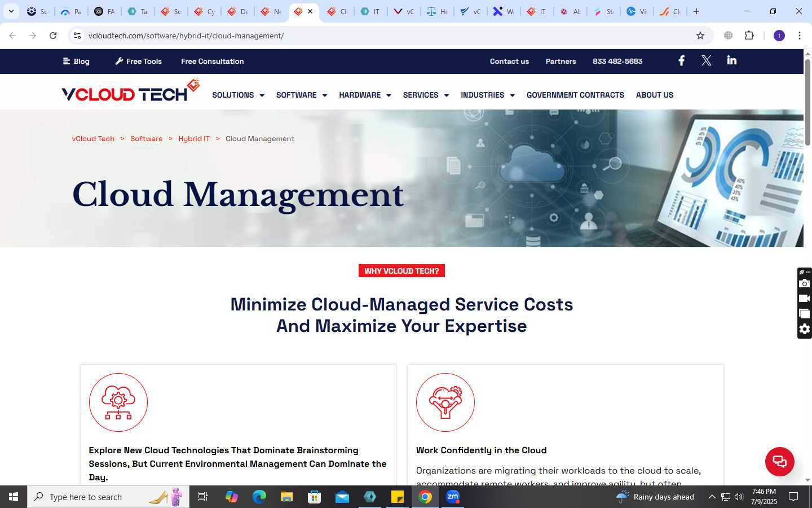This screenshot has height=508, width=812.
Task: Expand the Software menu
Action: tap(302, 95)
